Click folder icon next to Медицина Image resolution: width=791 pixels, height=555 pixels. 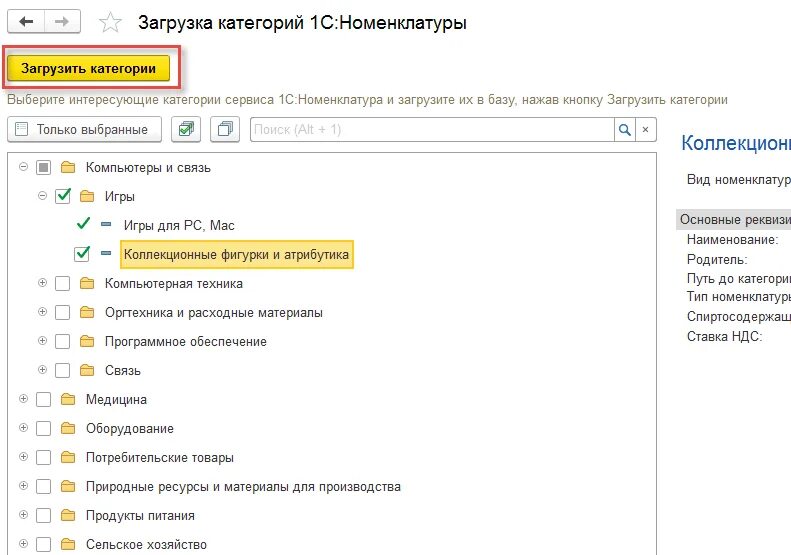click(68, 399)
